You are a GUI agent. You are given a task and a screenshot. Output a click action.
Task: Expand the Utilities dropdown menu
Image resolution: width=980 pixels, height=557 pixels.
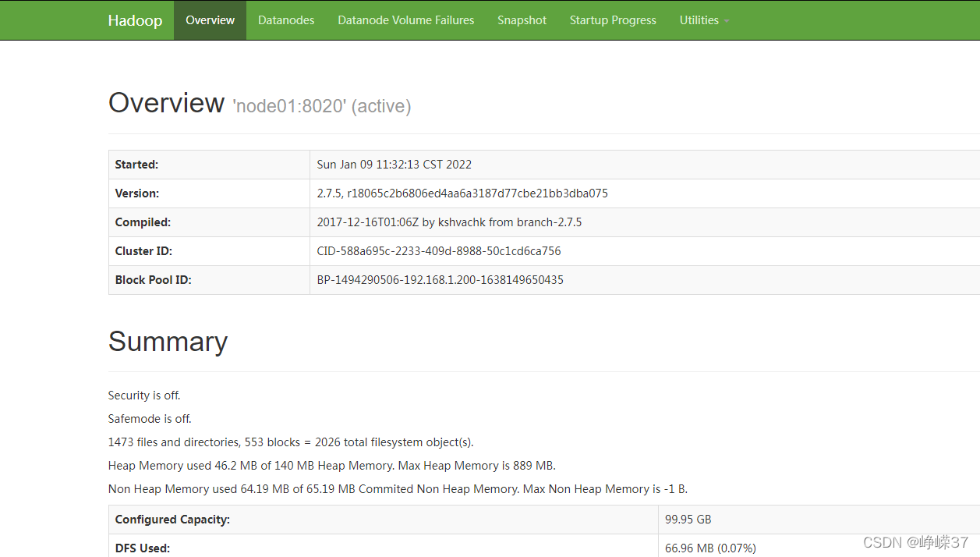pos(704,20)
